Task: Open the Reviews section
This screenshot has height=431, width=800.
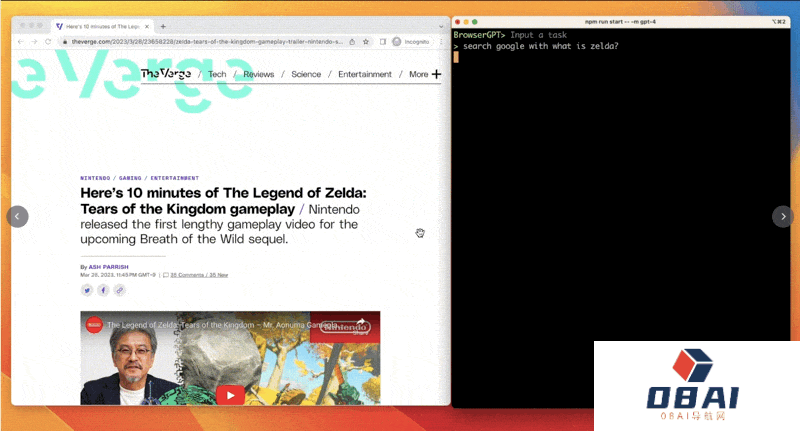Action: [x=259, y=74]
